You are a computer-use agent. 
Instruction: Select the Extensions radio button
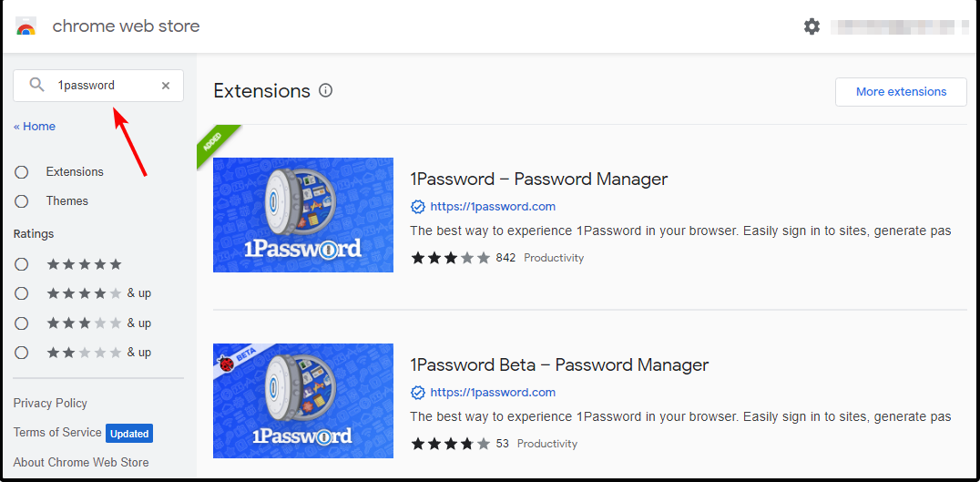(x=21, y=172)
